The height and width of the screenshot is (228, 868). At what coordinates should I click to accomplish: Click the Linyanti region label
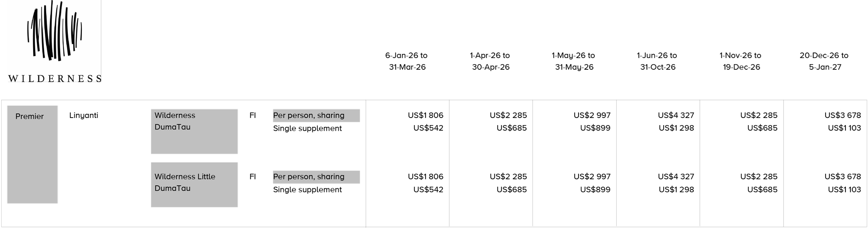83,115
